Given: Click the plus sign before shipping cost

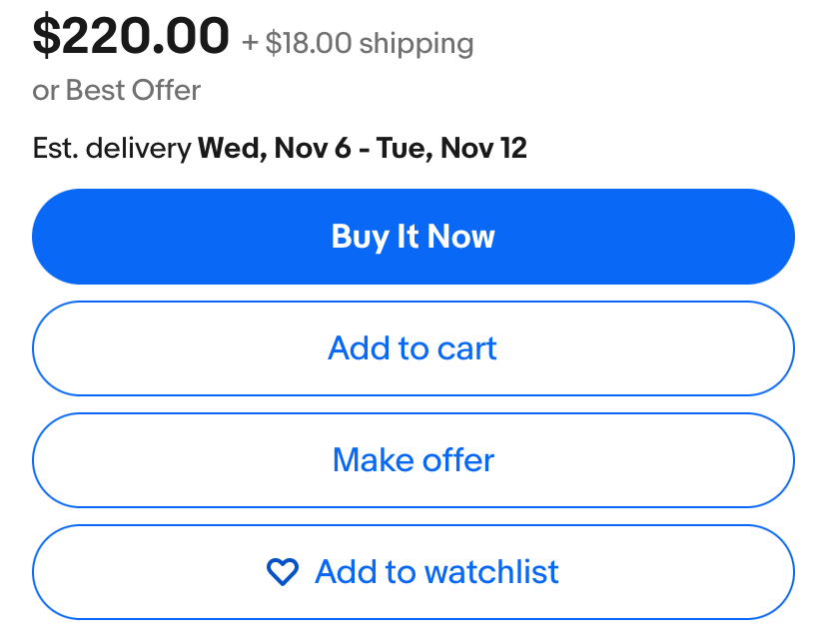Looking at the screenshot, I should tap(250, 43).
